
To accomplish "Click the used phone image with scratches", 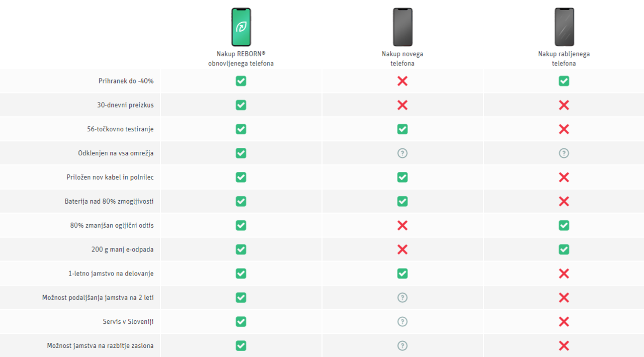I will (564, 27).
